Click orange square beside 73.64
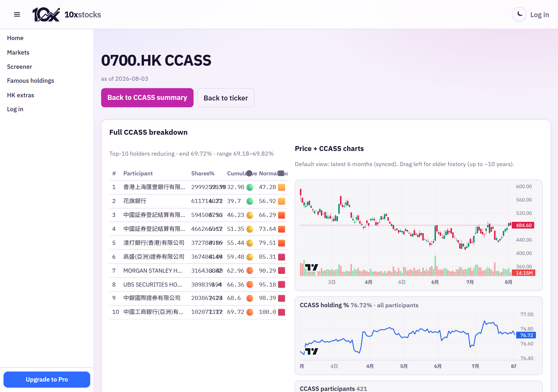The height and width of the screenshot is (392, 558). point(282,229)
